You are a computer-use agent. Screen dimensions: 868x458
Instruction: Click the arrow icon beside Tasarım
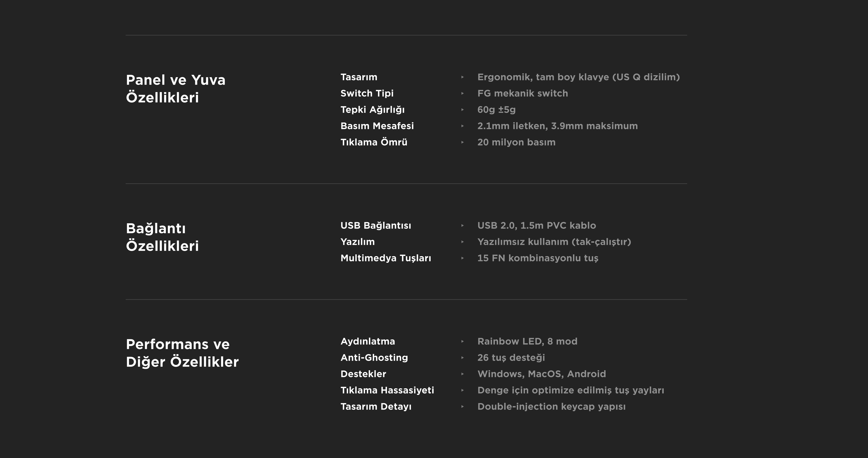[x=462, y=77]
